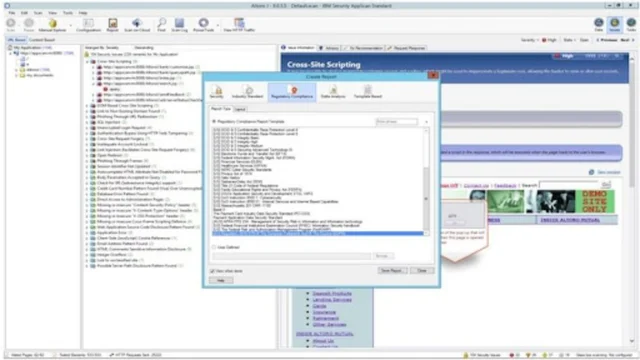The width and height of the screenshot is (640, 360).
Task: Expand the My Documents folder in tree
Action: coord(17,76)
